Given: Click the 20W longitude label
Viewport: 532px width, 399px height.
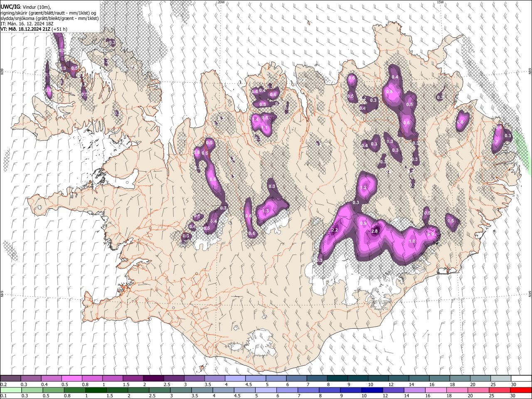Looking at the screenshot, I should (221, 2).
